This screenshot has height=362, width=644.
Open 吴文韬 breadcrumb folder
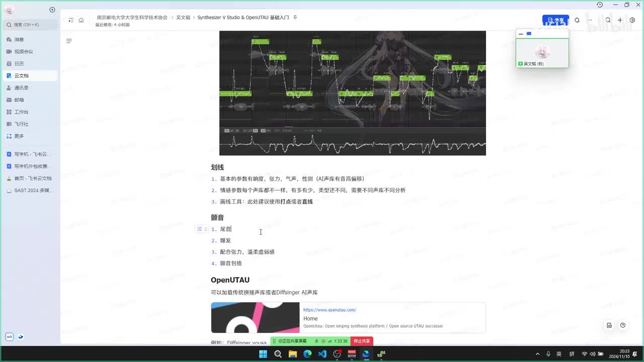[183, 17]
